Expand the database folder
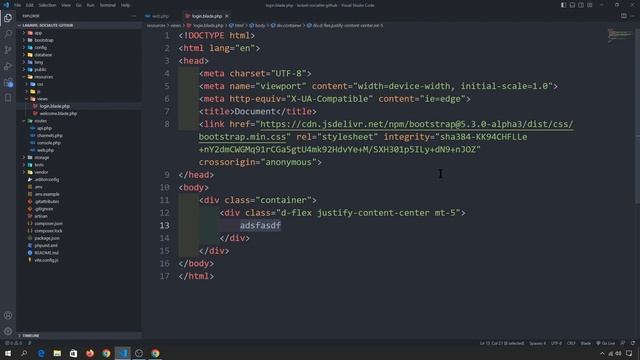 coord(43,55)
